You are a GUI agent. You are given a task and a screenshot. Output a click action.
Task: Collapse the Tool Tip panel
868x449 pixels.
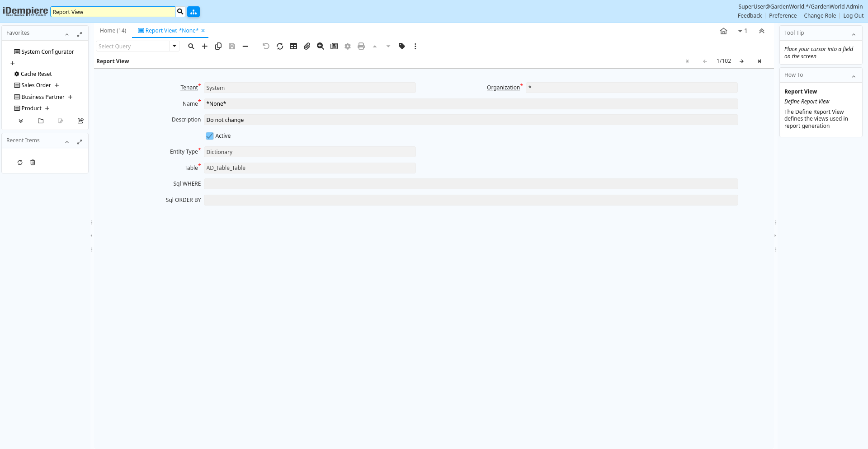click(854, 34)
